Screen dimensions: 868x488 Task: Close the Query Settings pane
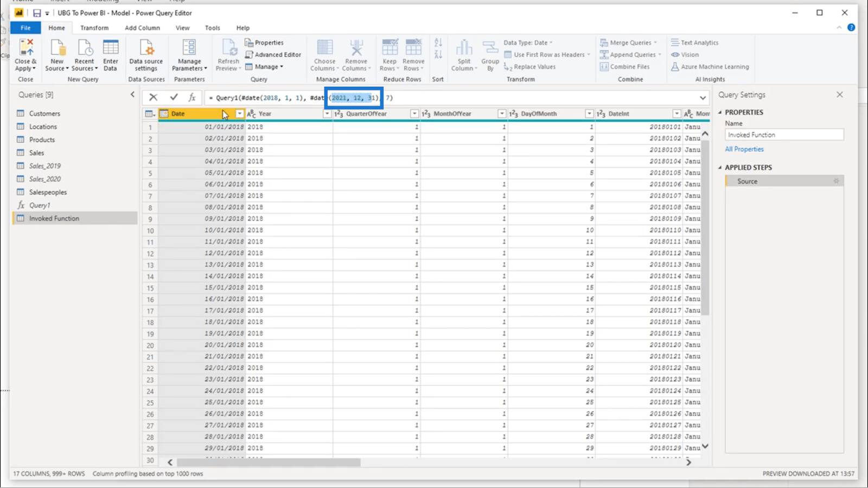(x=840, y=94)
